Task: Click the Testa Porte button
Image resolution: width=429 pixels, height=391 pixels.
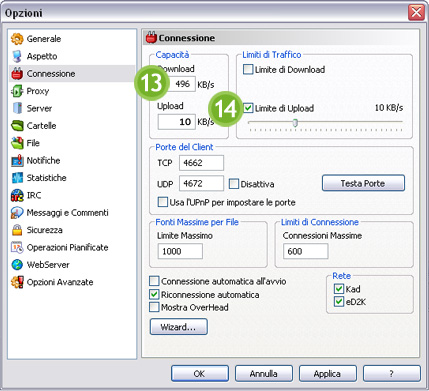Action: click(363, 183)
